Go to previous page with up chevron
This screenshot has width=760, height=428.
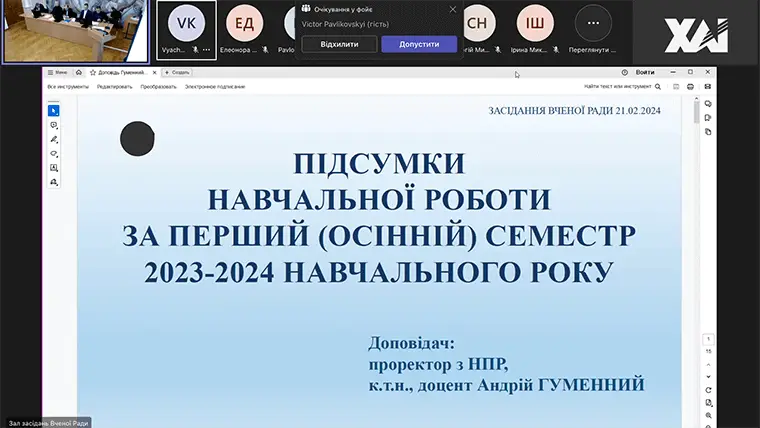(x=708, y=363)
